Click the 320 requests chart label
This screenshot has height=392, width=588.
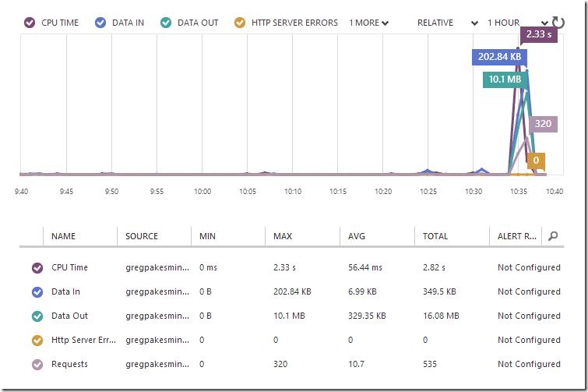coord(543,124)
